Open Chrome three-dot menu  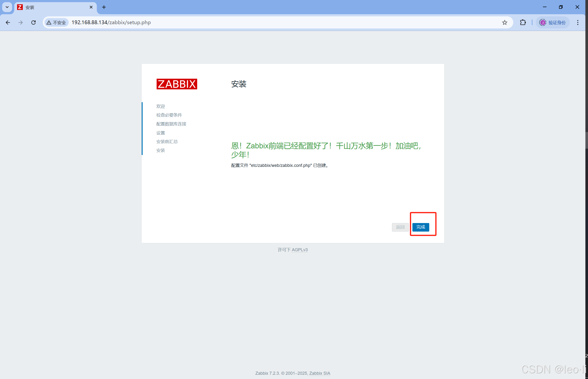578,22
